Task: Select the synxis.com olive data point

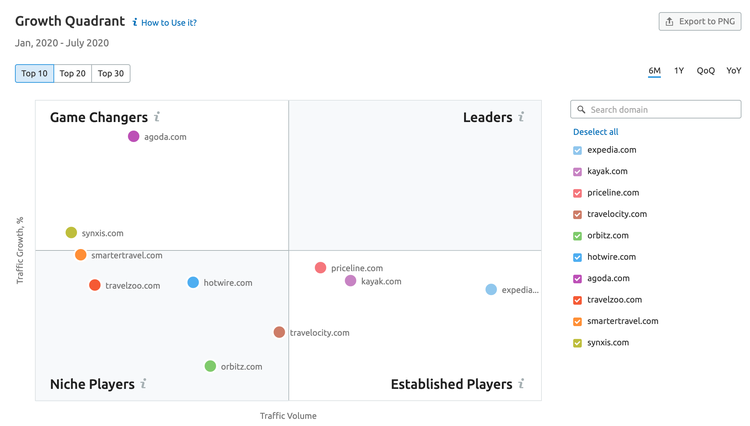Action: [x=71, y=232]
